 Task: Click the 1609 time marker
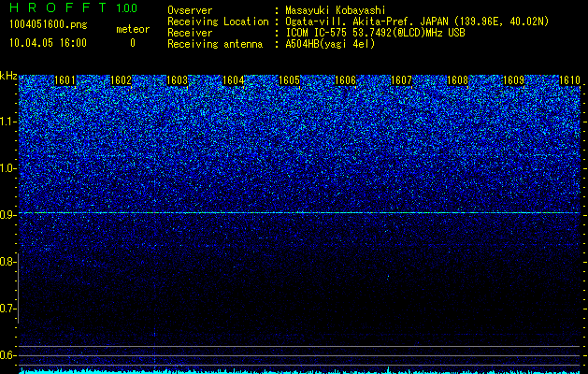tap(513, 80)
